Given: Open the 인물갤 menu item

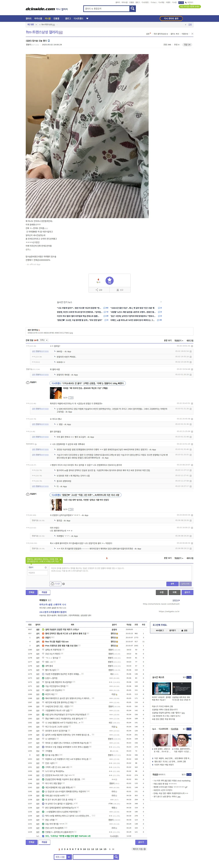Looking at the screenshot, I should [56, 19].
